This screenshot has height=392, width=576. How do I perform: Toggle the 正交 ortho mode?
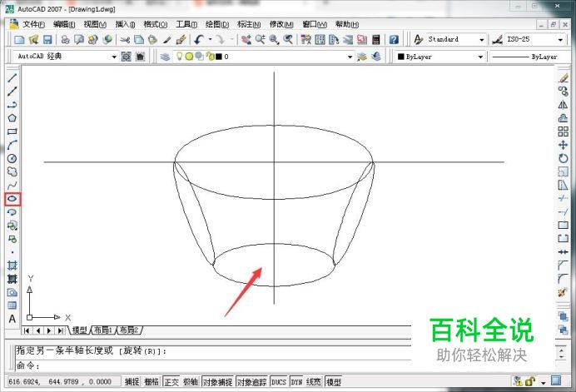click(171, 382)
